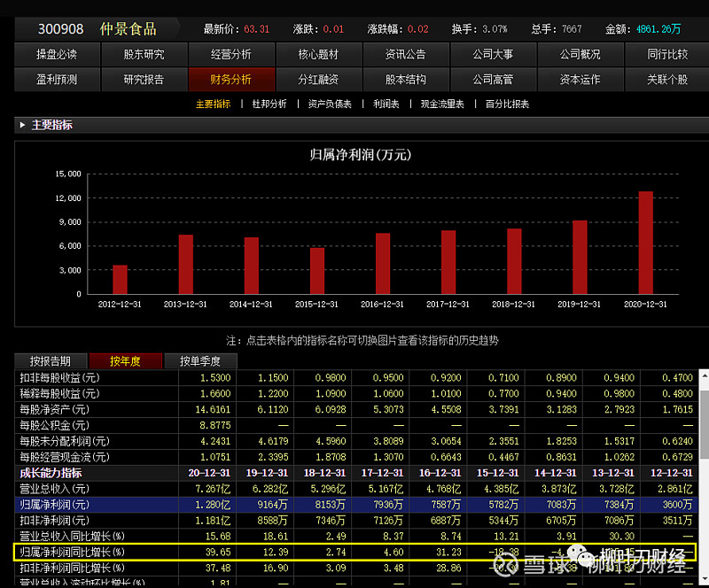
Task: Click the 2020-12-31 bar in the chart
Action: coord(646,243)
